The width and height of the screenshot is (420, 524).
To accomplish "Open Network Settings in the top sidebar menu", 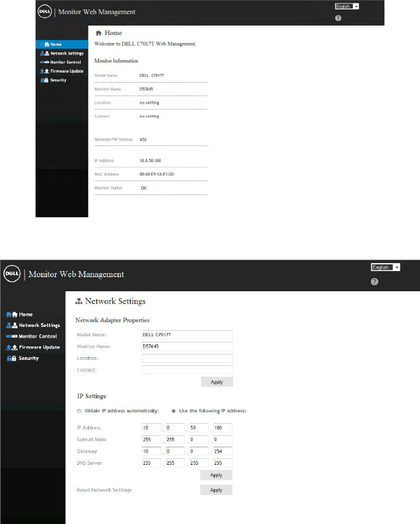I will coord(62,53).
